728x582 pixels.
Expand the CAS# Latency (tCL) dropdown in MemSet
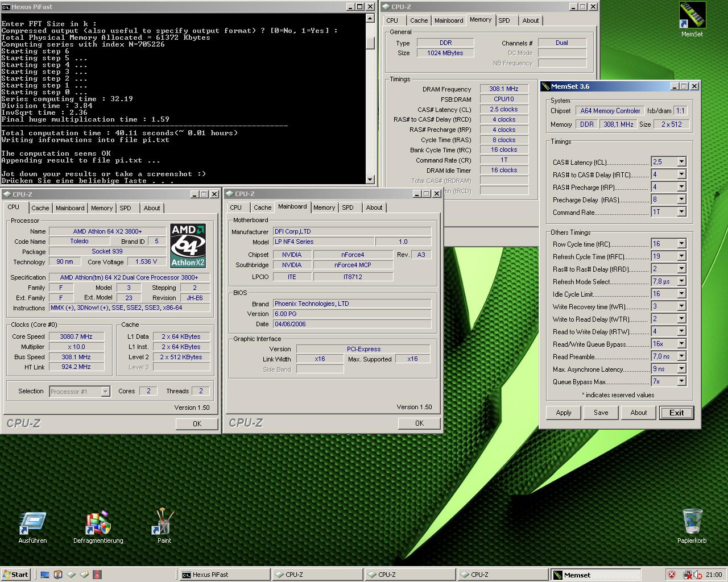point(681,162)
